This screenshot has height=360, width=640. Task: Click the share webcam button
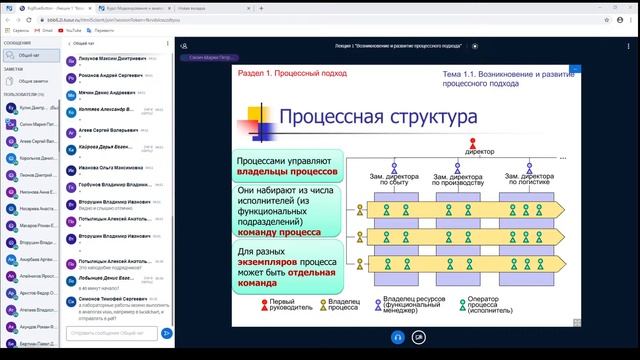click(x=418, y=337)
